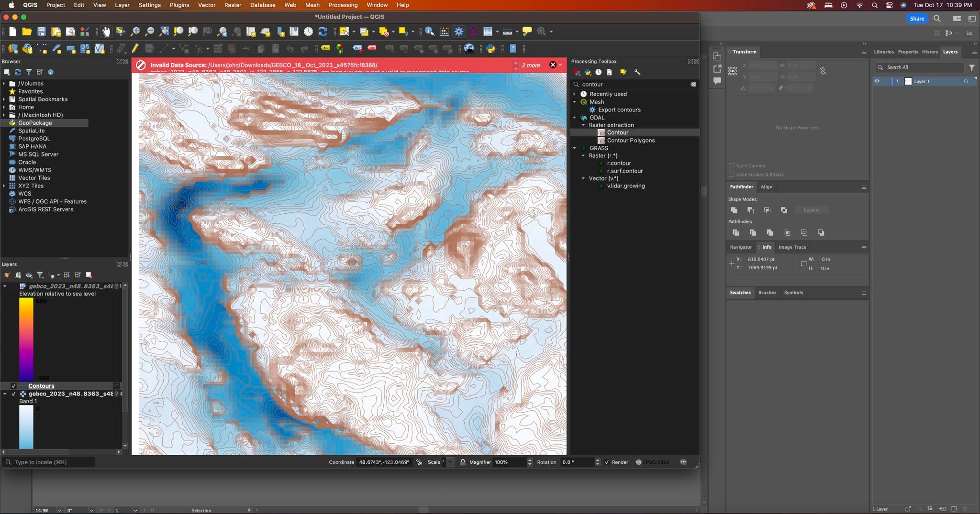Toggle visibility of the Contours layer
Screen dimensions: 980x514
pos(13,386)
